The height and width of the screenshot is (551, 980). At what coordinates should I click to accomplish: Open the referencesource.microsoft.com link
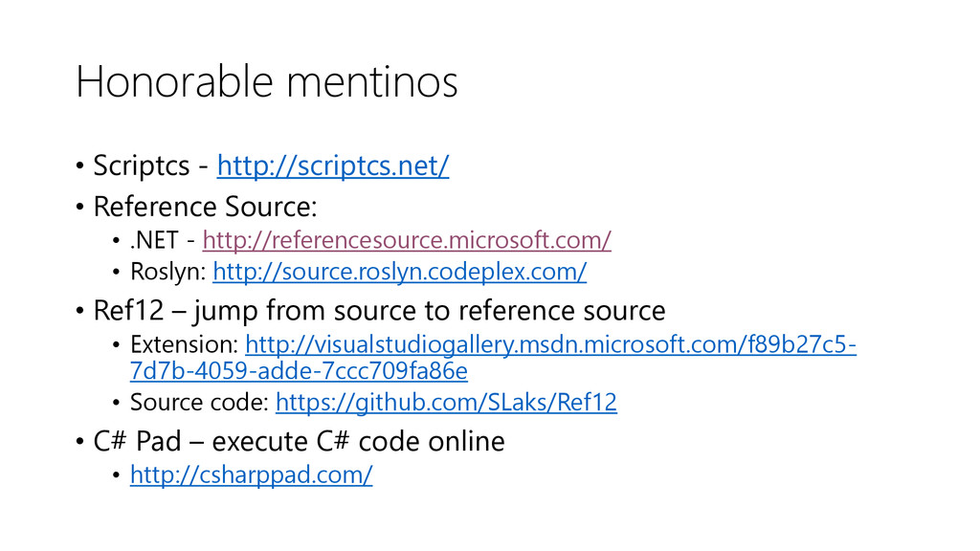407,240
